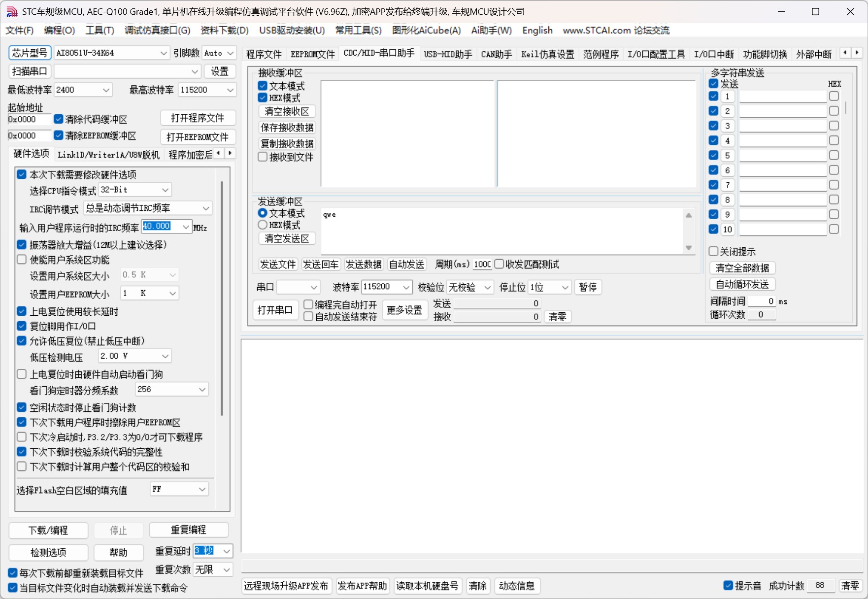Switch to the 程序文件 tab
The image size is (868, 599).
coord(264,54)
